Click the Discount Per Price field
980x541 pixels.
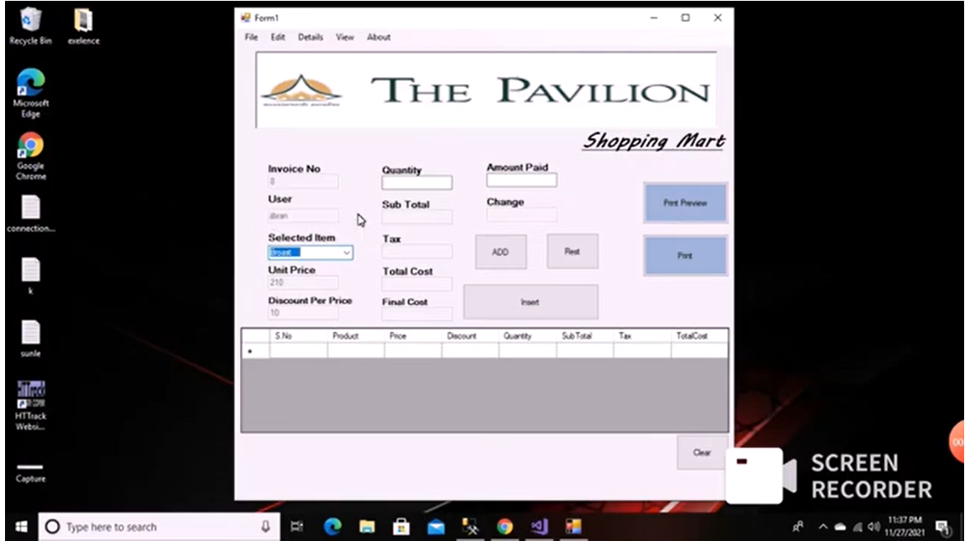pyautogui.click(x=304, y=313)
